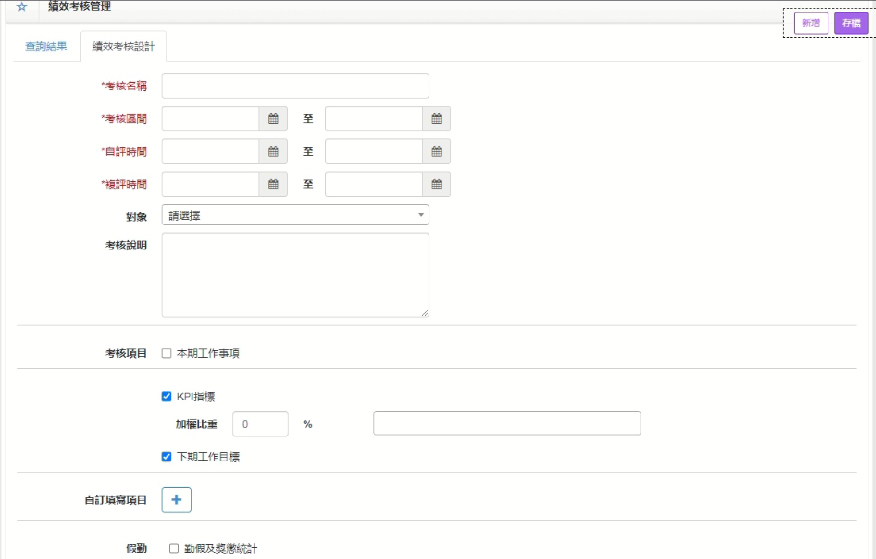876x559 pixels.
Task: Open calendar for 考核區間 end date
Action: tap(437, 119)
